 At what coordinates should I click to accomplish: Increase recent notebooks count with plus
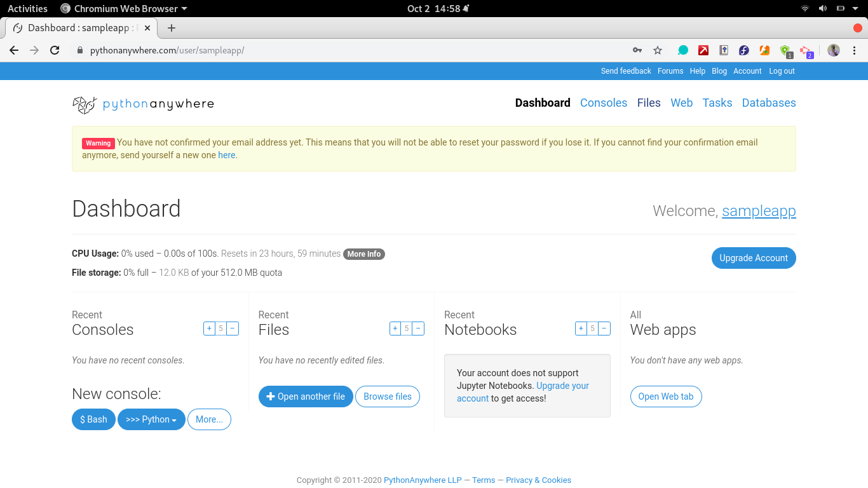pyautogui.click(x=581, y=329)
